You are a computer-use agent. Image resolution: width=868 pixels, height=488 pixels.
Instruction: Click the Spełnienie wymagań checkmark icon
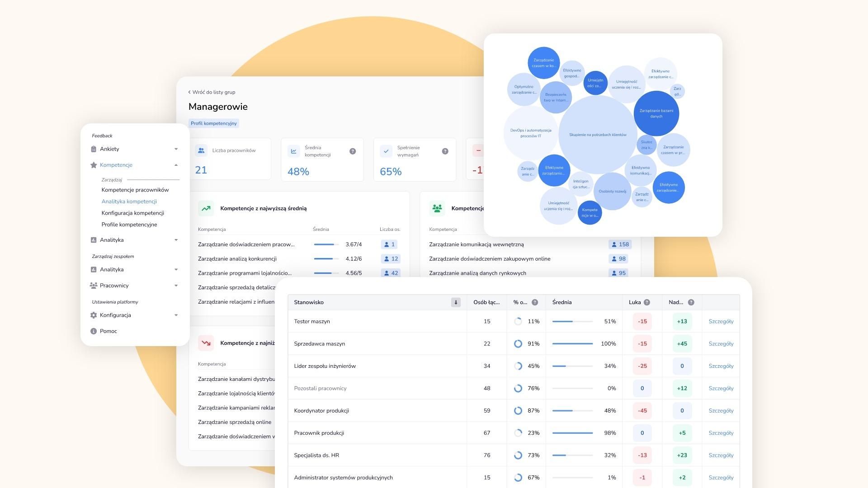point(386,151)
